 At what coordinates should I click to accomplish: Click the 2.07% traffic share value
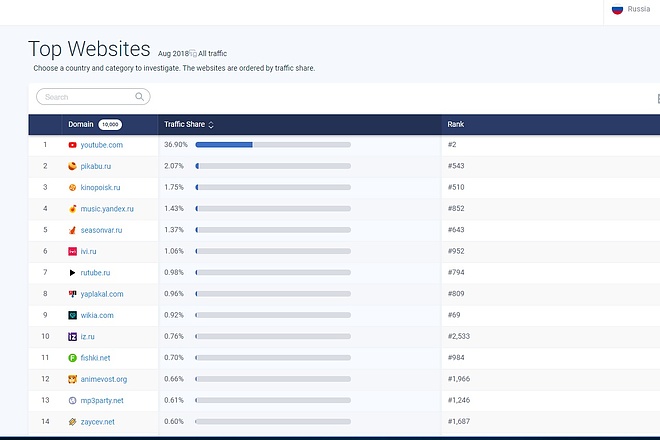174,166
